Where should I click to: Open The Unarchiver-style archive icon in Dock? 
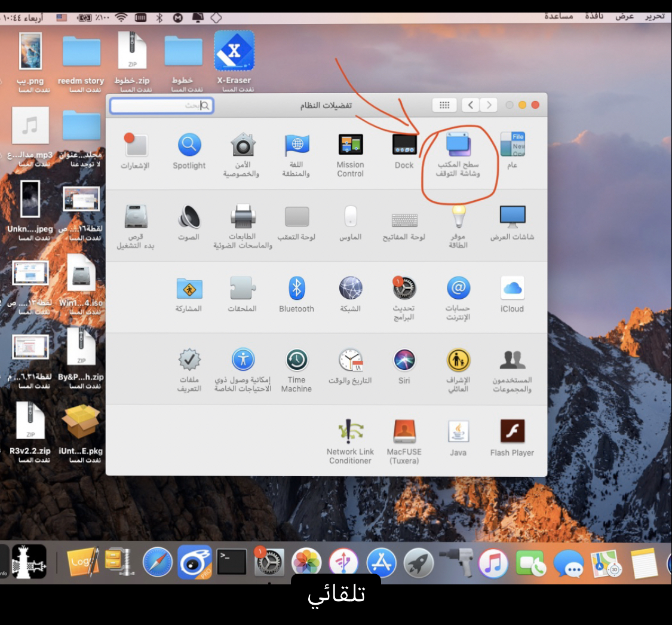point(119,562)
